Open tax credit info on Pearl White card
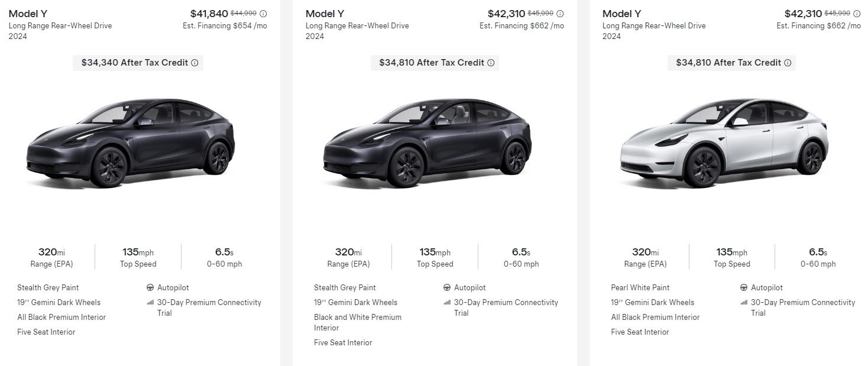Screen dimensions: 868x366 [788, 63]
